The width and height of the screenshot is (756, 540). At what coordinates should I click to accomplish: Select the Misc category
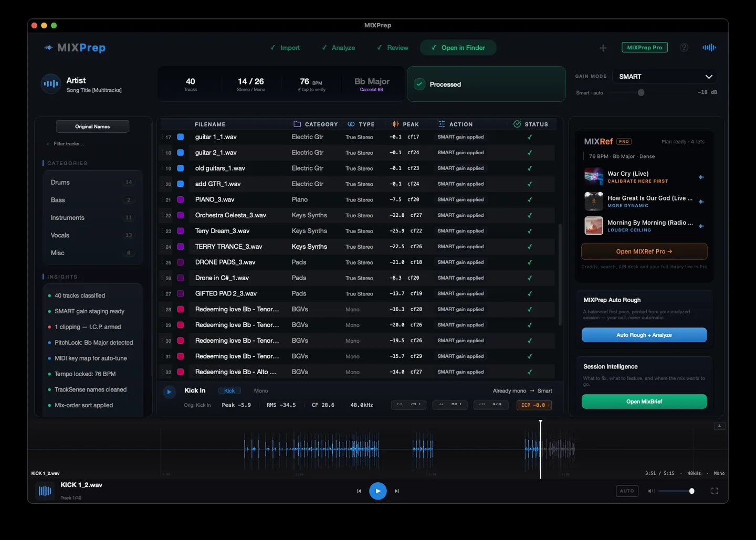pos(92,253)
